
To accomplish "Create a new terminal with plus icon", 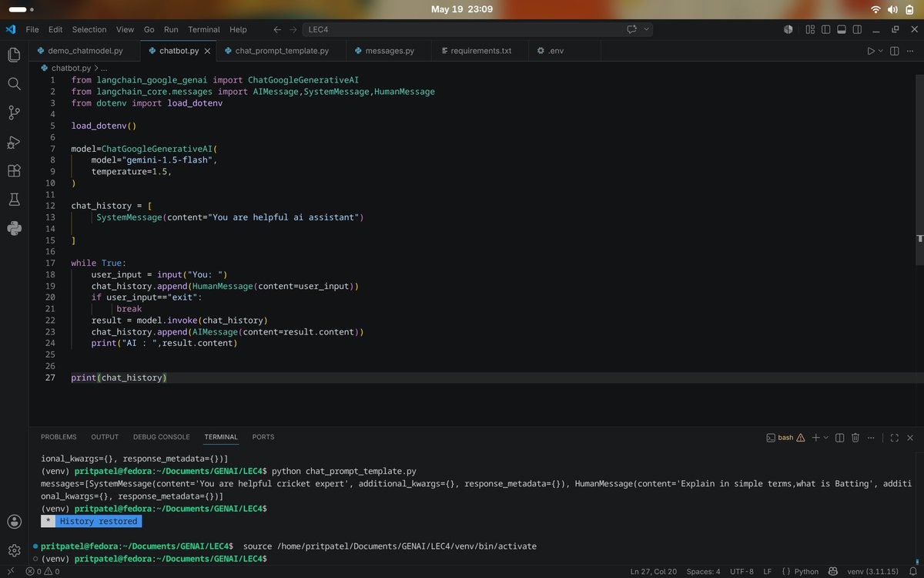I will (x=815, y=437).
